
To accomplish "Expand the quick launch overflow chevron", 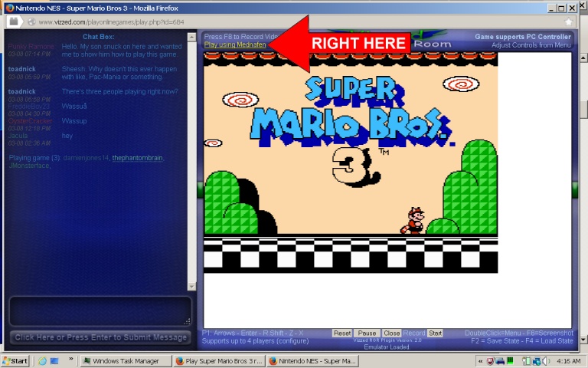I will coord(71,360).
